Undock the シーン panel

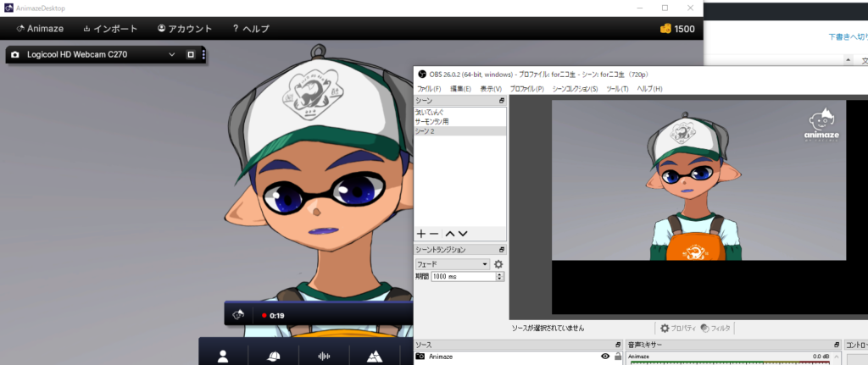pyautogui.click(x=502, y=101)
